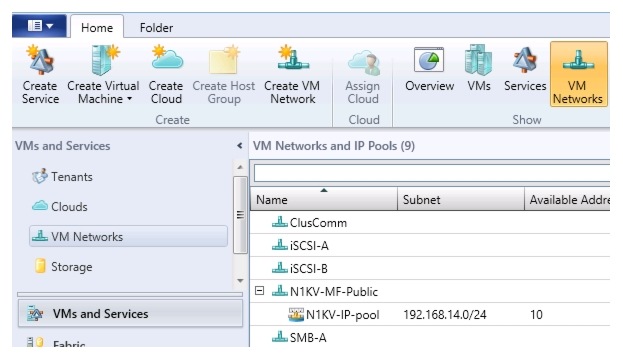Select the iSCSI-A network row

coord(430,246)
